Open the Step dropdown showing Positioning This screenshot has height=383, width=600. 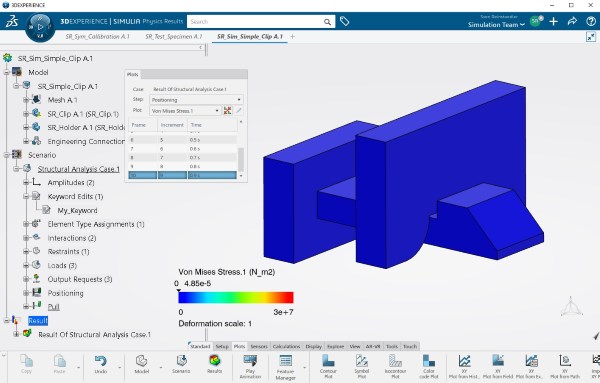(x=196, y=99)
